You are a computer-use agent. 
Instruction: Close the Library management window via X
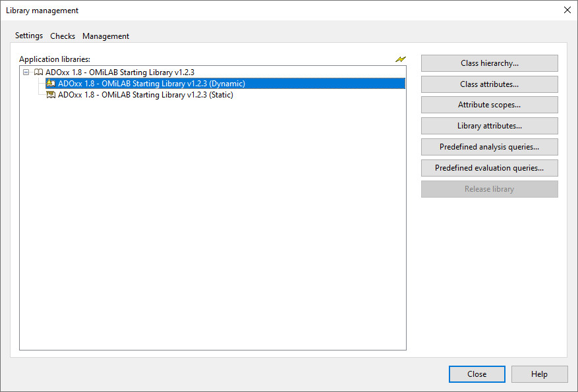[x=567, y=10]
